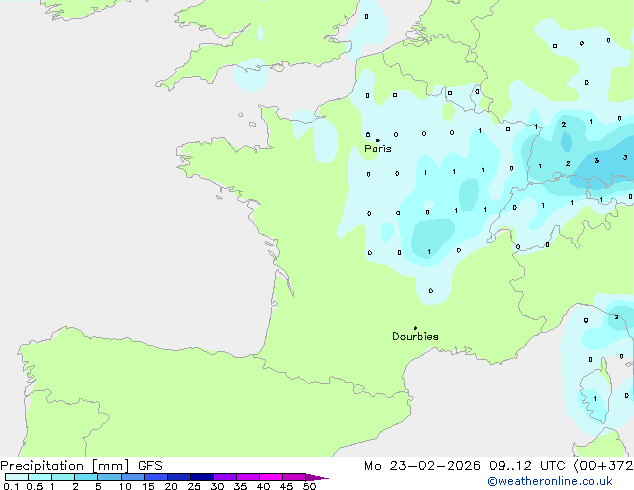The height and width of the screenshot is (490, 634).
Task: Click the Dourbies location label
Action: pyautogui.click(x=415, y=336)
